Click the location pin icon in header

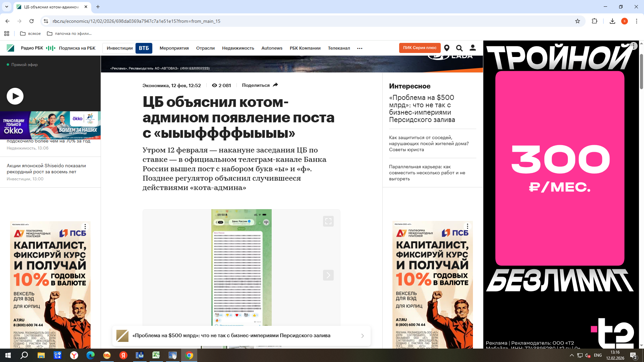tap(446, 48)
